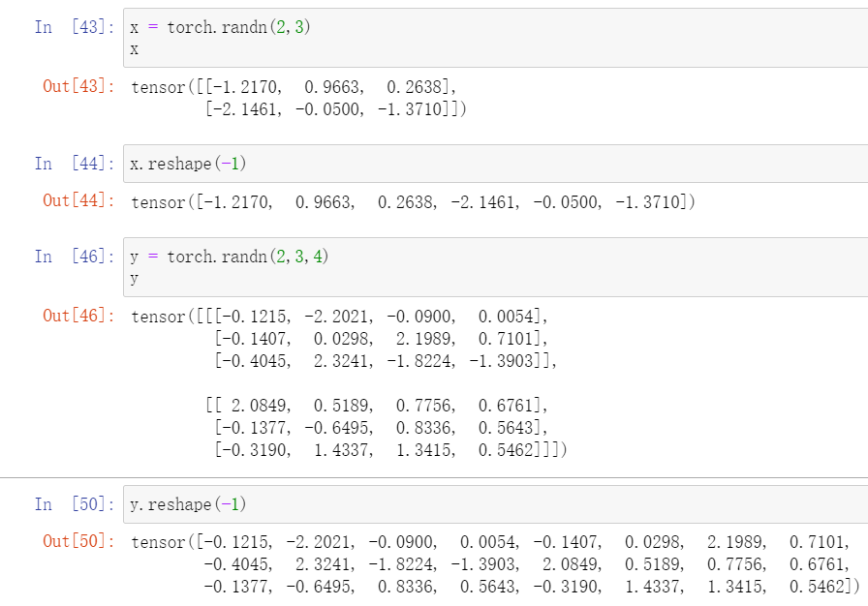The width and height of the screenshot is (868, 606).
Task: Select the In [46] cell prompt
Action: [73, 257]
